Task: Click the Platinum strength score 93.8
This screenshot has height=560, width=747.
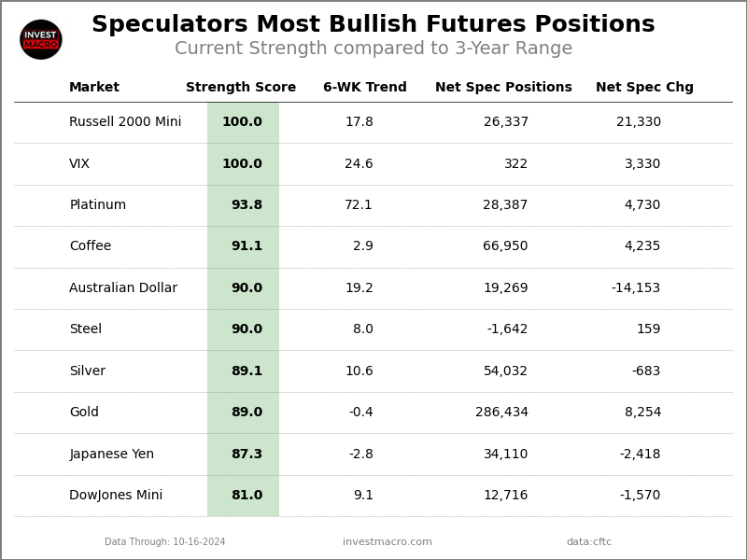Action: click(247, 205)
